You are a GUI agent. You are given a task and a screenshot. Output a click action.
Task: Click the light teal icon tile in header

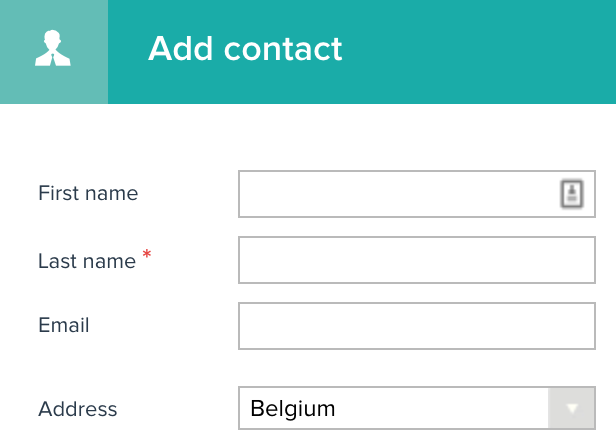(54, 52)
